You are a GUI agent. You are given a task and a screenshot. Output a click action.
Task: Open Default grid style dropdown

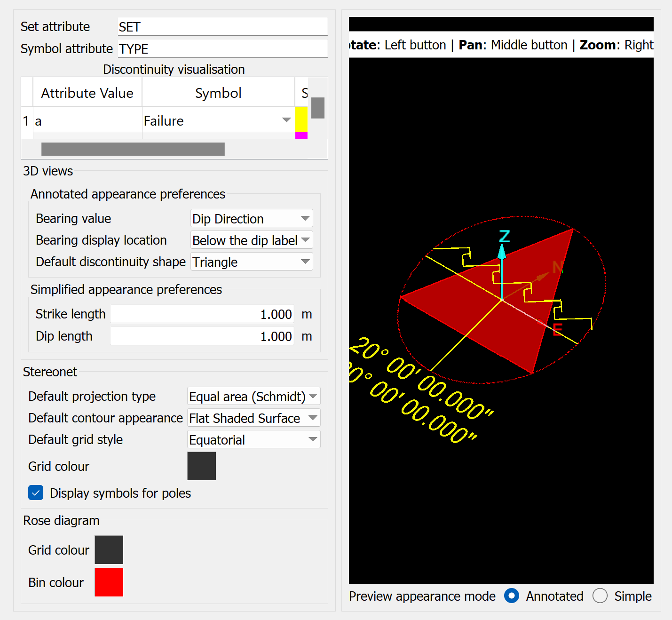[x=253, y=440]
